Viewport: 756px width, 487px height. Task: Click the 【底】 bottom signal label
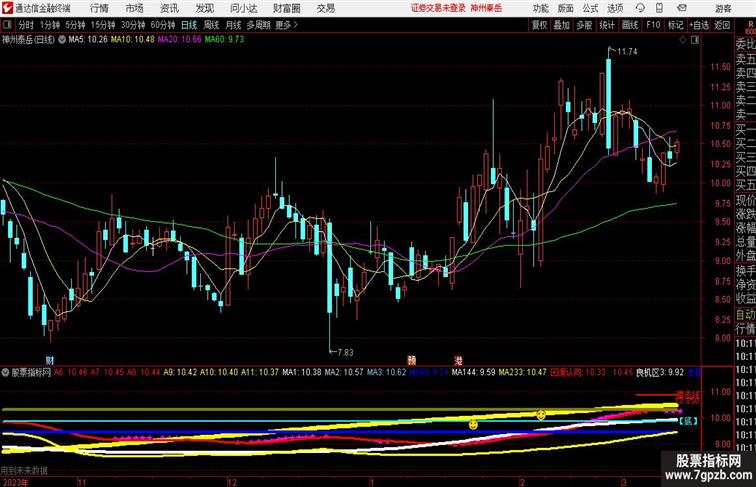(x=688, y=421)
